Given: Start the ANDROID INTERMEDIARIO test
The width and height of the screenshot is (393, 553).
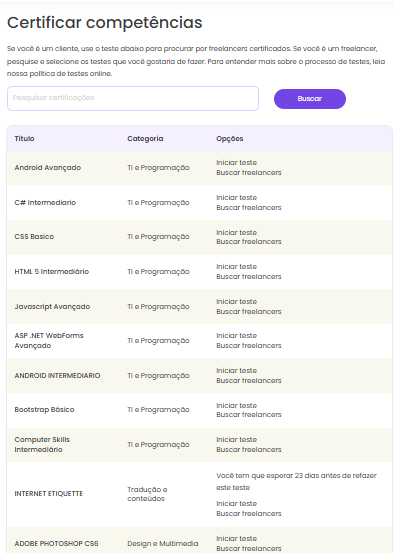Looking at the screenshot, I should (236, 371).
